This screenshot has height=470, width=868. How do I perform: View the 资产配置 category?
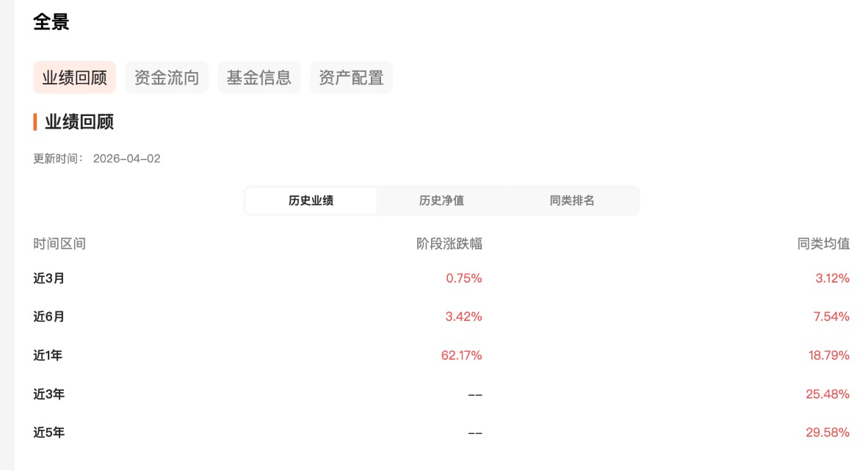351,77
